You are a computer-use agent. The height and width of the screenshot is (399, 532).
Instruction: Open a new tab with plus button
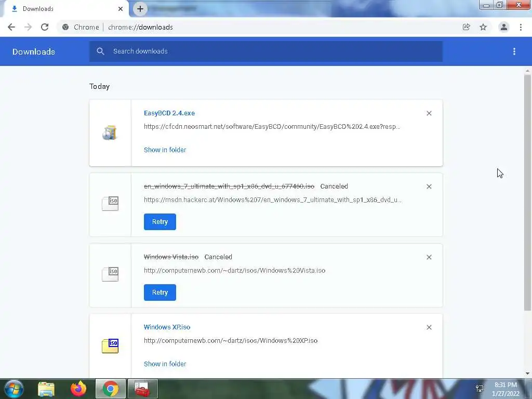click(140, 9)
